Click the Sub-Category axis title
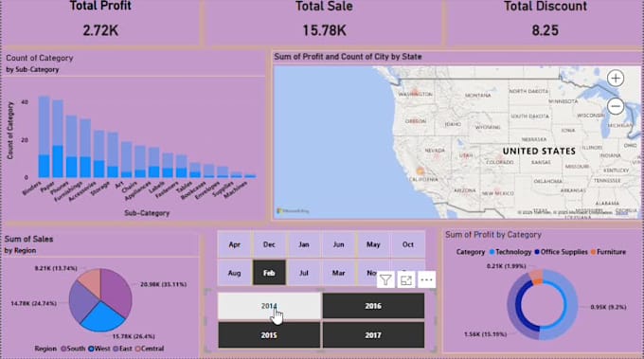The width and height of the screenshot is (644, 359). point(147,213)
